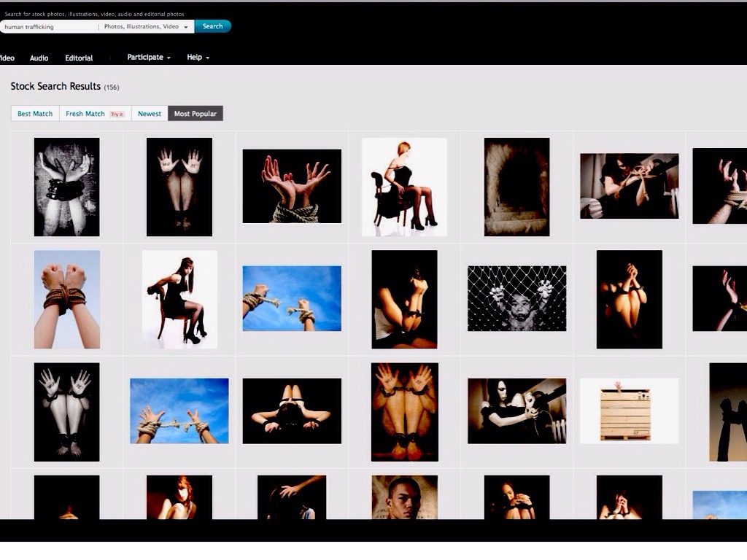Open the stone tunnel staircase thumbnail
Image resolution: width=747 pixels, height=560 pixels.
click(516, 187)
